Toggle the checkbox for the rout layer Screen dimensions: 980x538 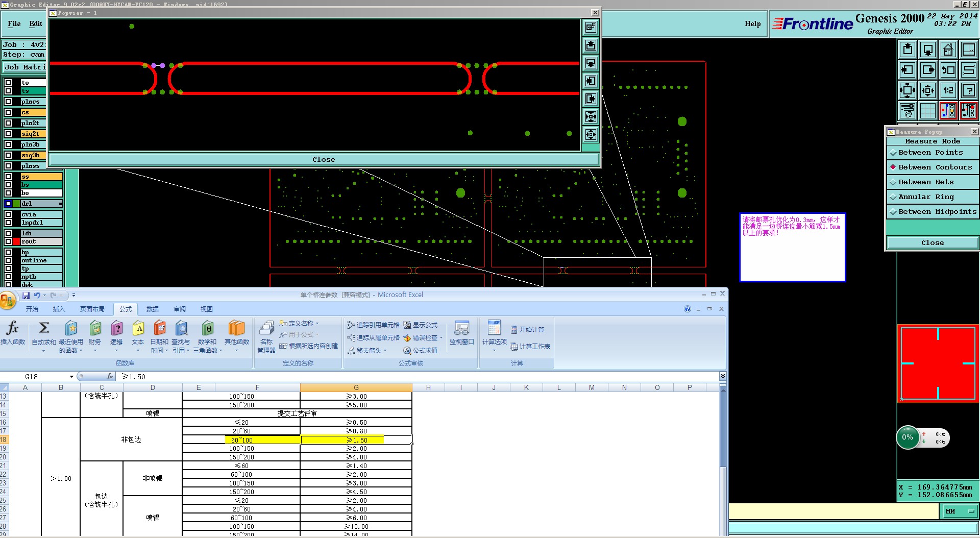coord(8,241)
